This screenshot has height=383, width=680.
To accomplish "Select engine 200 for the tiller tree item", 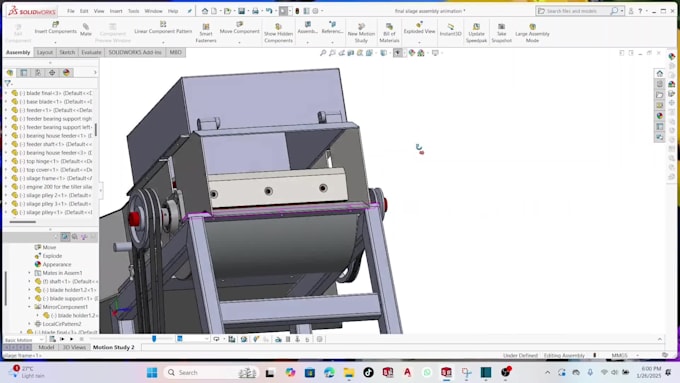I will 55,187.
